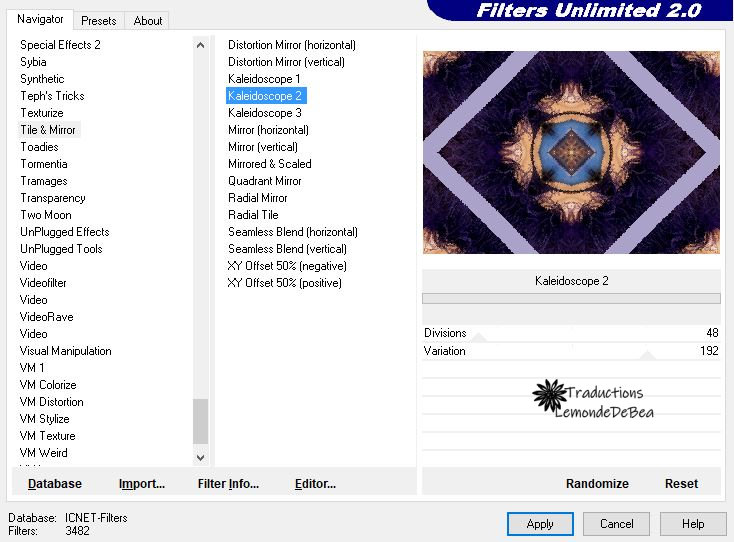
Task: Select UnPlugged Effects category
Action: point(65,232)
